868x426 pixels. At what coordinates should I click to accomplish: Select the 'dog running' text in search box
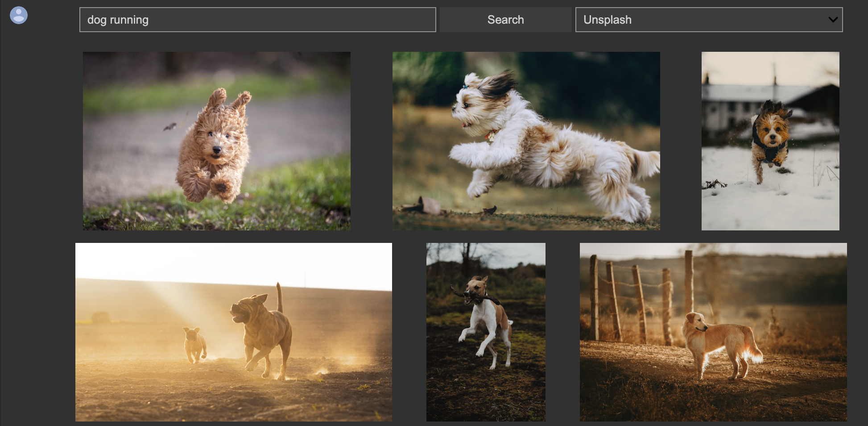pyautogui.click(x=118, y=19)
